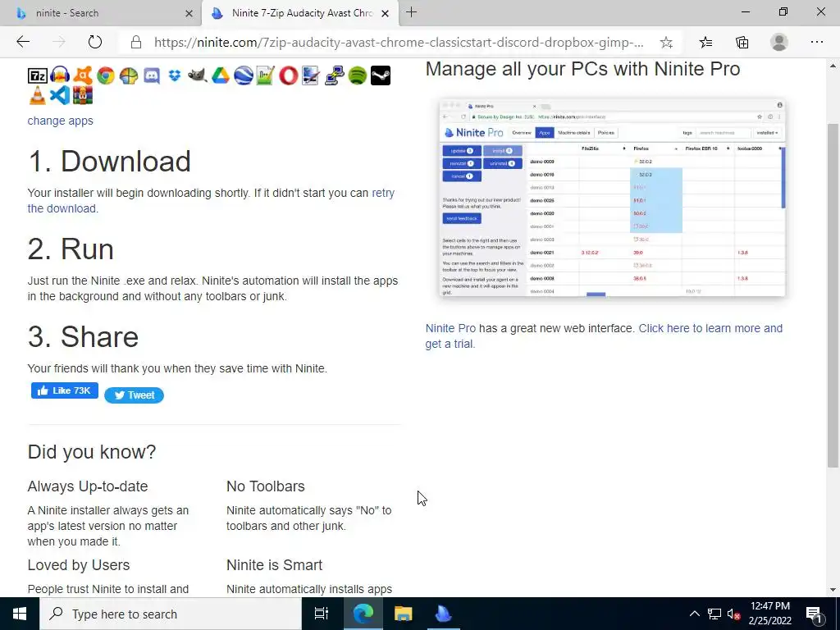Click the orange Avast icon
The width and height of the screenshot is (840, 630).
point(83,75)
